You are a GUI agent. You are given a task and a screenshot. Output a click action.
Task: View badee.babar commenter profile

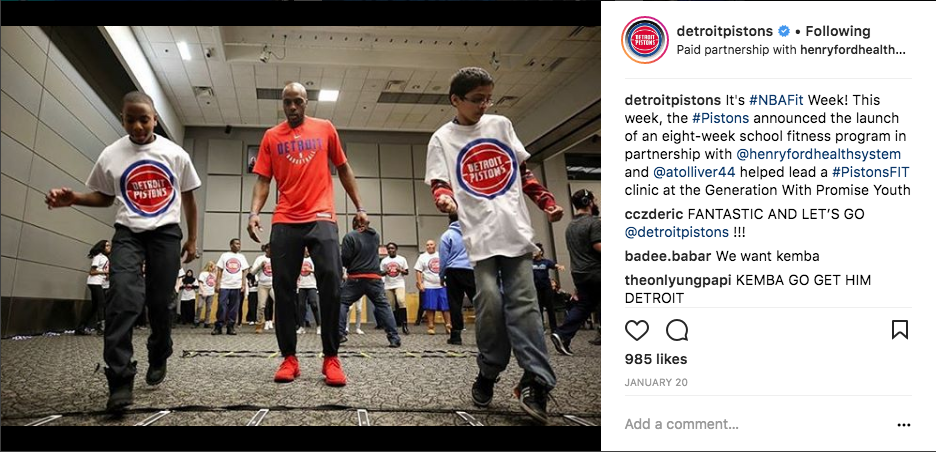coord(668,256)
